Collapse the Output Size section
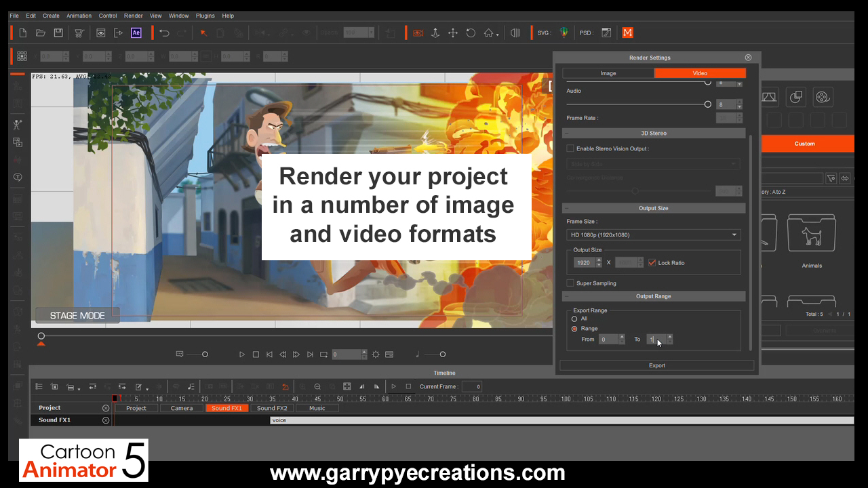This screenshot has height=488, width=868. coord(566,209)
